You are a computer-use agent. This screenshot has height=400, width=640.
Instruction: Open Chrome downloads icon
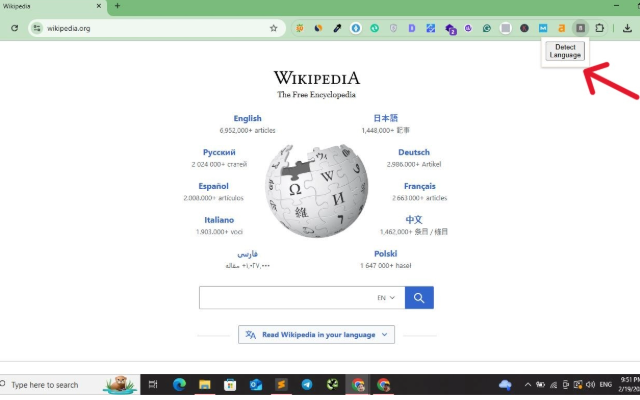point(627,28)
